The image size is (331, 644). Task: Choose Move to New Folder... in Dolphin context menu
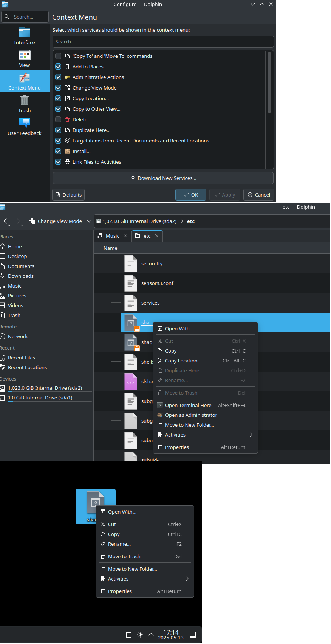coord(205,425)
